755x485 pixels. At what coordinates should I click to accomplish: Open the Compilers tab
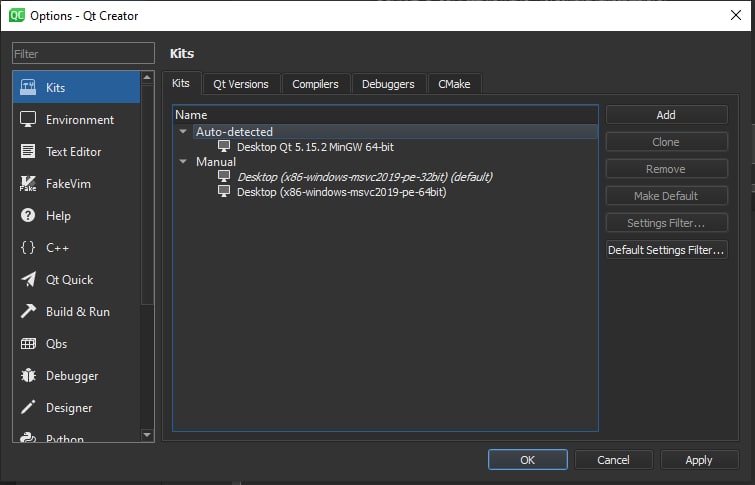pos(315,84)
